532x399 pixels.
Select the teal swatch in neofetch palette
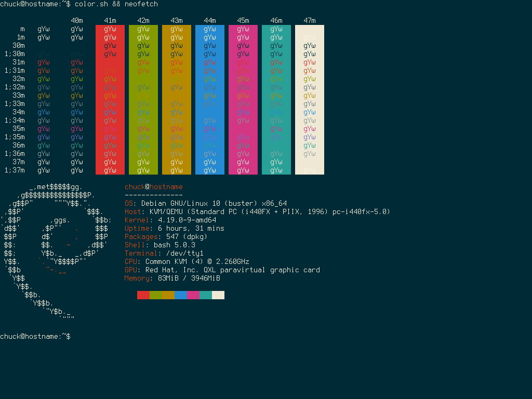pyautogui.click(x=206, y=295)
